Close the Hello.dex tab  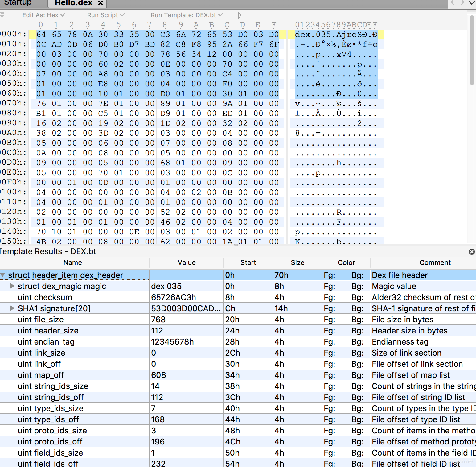click(x=100, y=3)
